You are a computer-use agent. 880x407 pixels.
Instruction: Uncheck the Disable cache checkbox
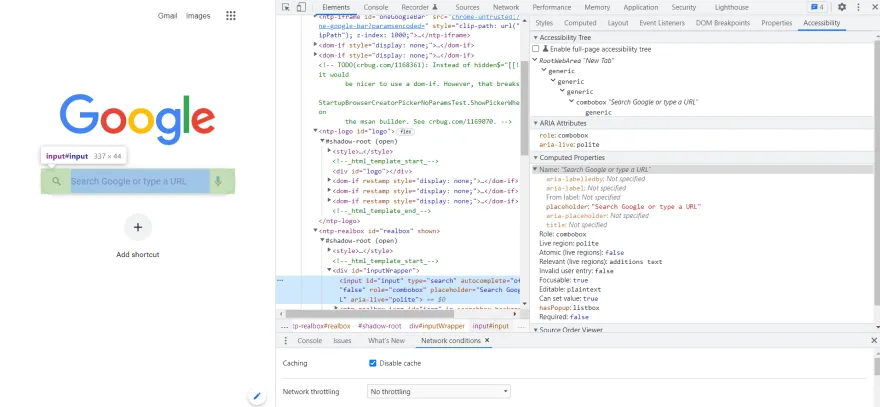click(x=373, y=363)
